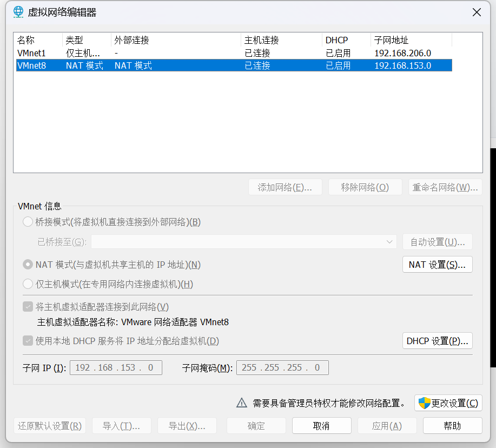The image size is (496, 448).
Task: Click the warning triangle icon
Action: point(242,403)
